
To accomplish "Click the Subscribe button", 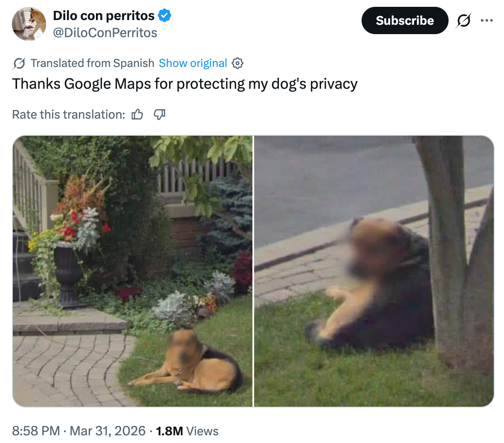I will [x=405, y=20].
